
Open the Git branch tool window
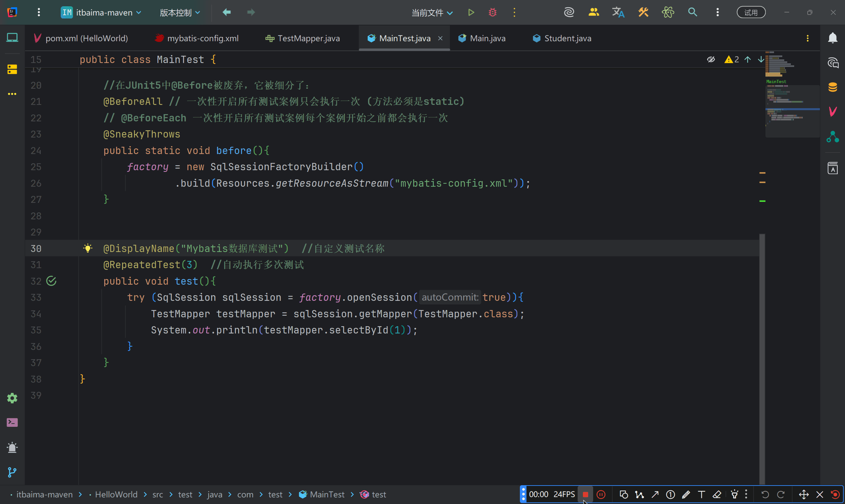pos(12,472)
